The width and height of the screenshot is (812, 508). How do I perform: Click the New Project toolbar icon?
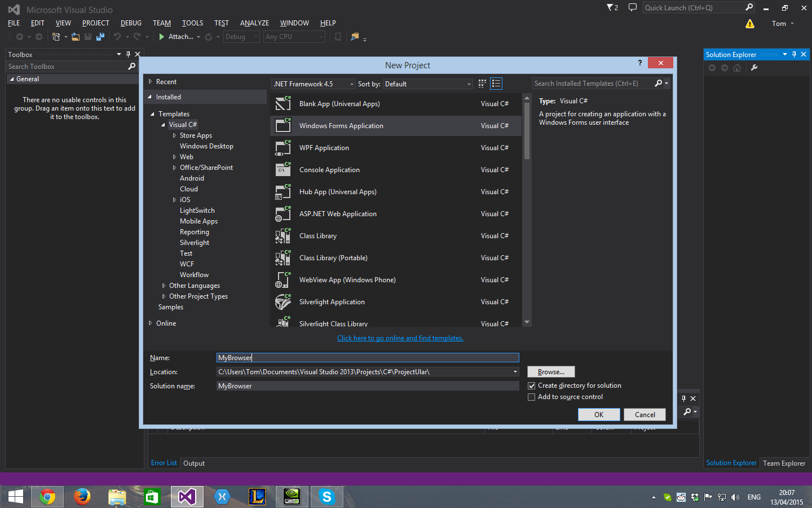coord(56,37)
